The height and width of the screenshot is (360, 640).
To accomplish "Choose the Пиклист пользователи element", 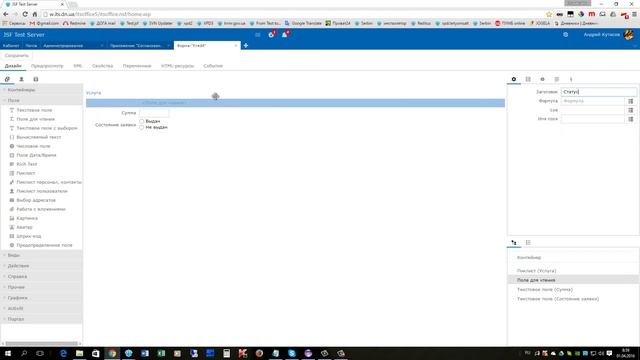I will click(42, 191).
